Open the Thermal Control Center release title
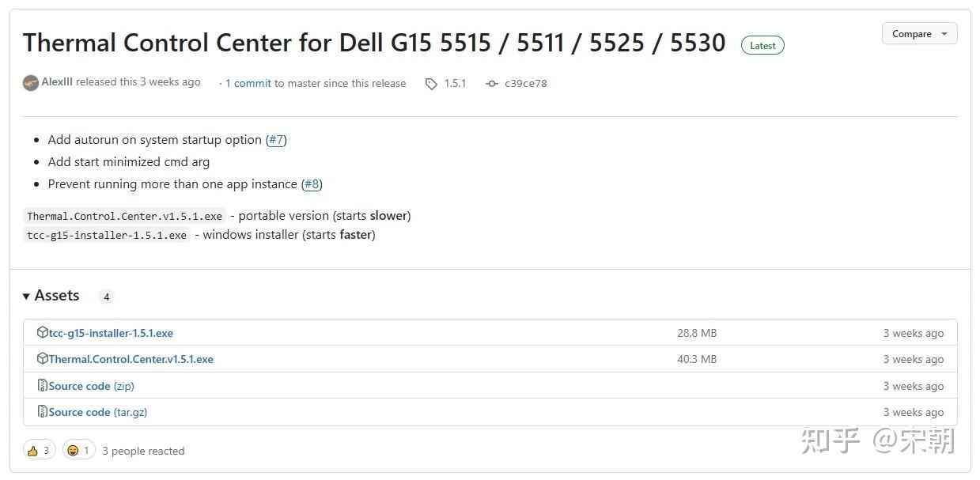 [x=374, y=43]
